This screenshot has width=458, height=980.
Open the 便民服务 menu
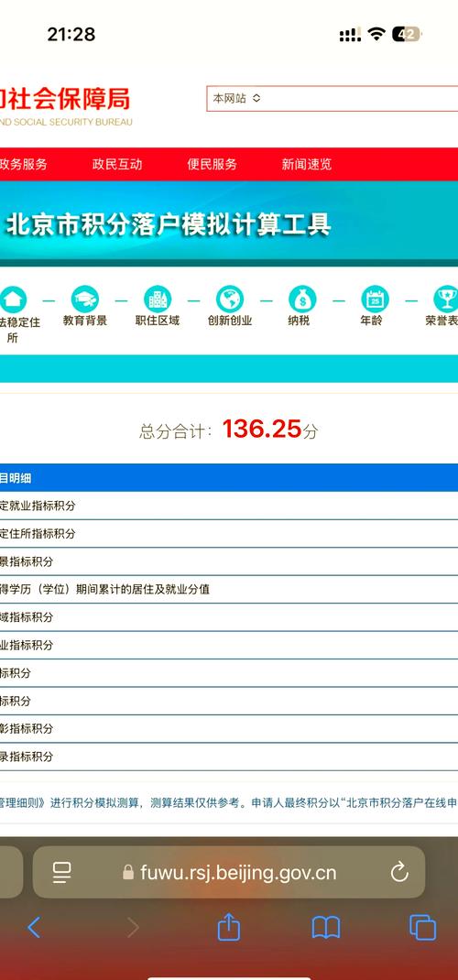213,164
